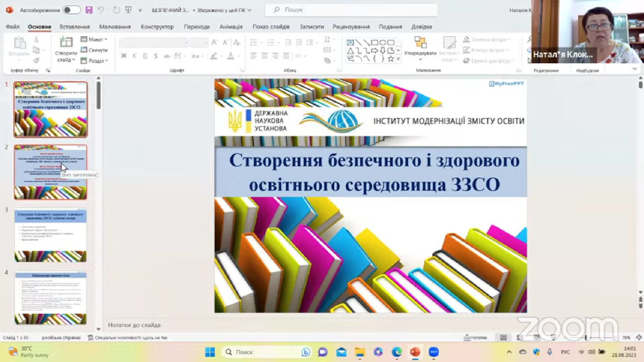The height and width of the screenshot is (362, 644).
Task: Switch to the Анімація tab
Action: pos(231,27)
